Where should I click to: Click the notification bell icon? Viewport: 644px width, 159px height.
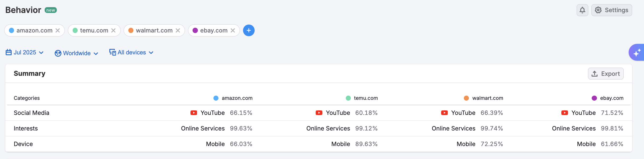(582, 10)
